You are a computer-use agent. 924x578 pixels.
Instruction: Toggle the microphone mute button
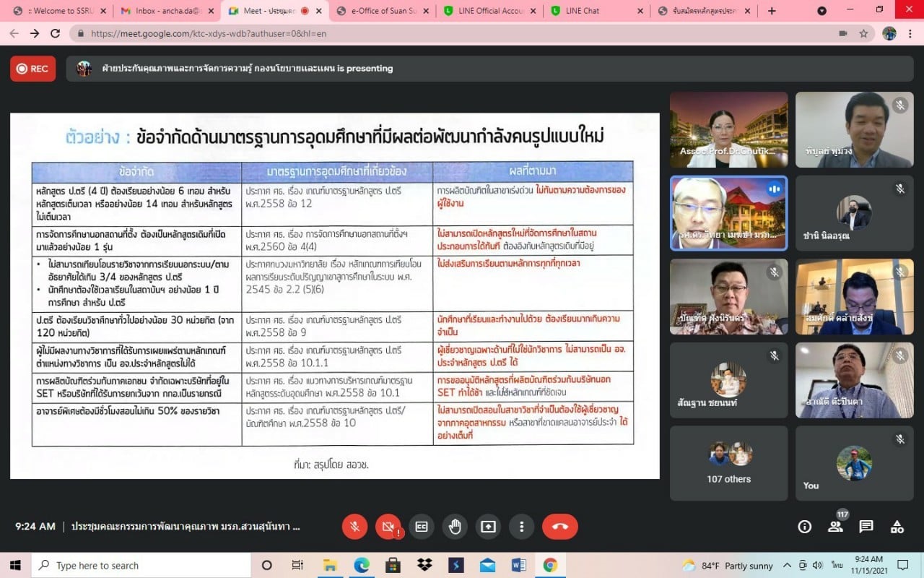point(354,527)
